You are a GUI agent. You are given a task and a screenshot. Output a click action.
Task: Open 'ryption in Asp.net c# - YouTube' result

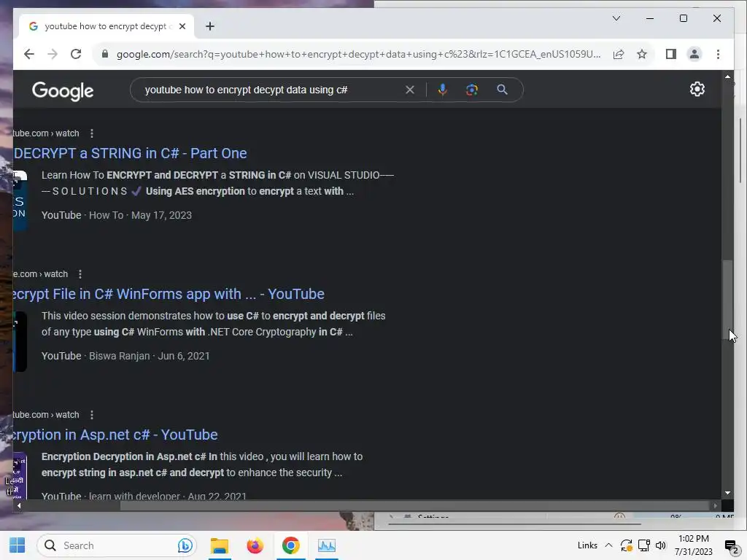[115, 435]
